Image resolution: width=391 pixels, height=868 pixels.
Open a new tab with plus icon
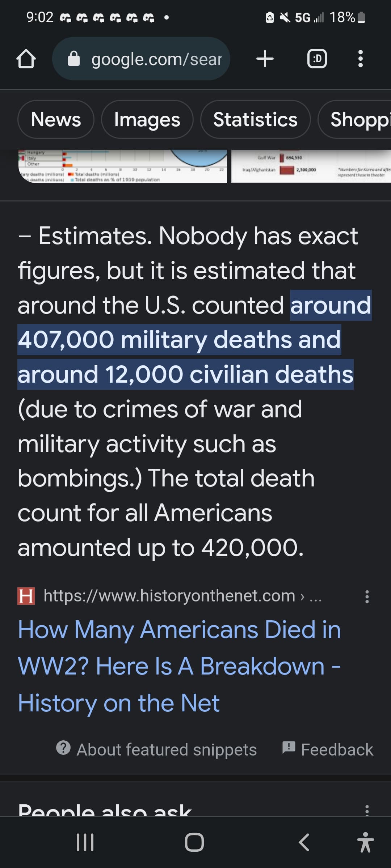tap(265, 59)
